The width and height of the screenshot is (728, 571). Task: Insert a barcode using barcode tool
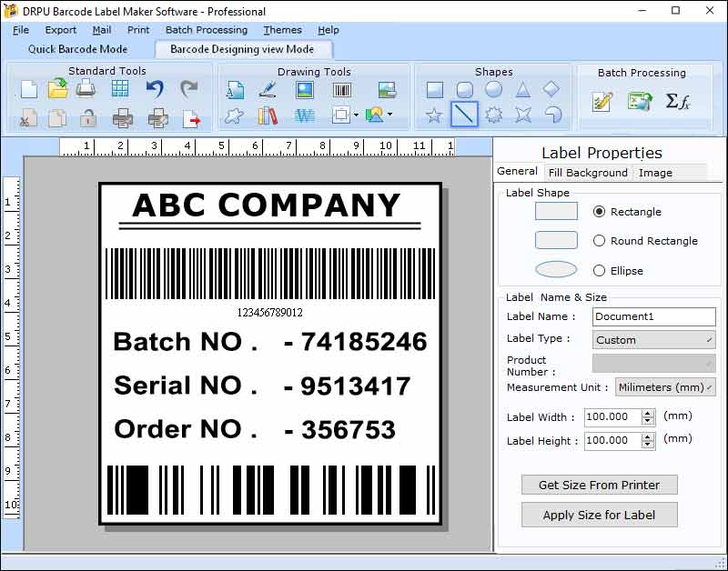point(342,90)
